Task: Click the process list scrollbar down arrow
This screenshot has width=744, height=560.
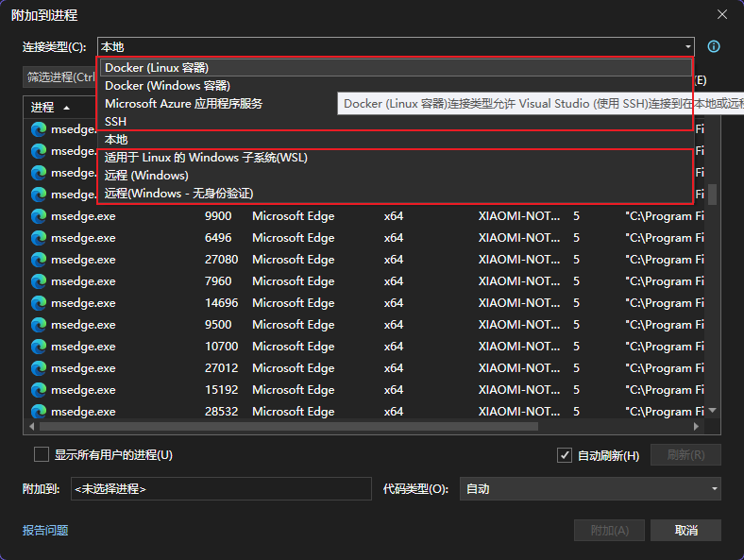Action: click(x=713, y=410)
